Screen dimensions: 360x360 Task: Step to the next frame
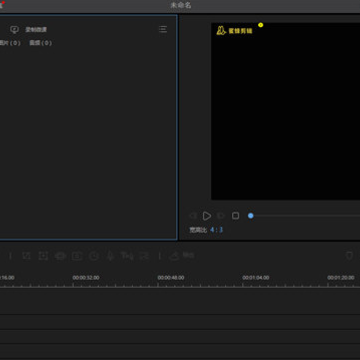click(x=221, y=216)
